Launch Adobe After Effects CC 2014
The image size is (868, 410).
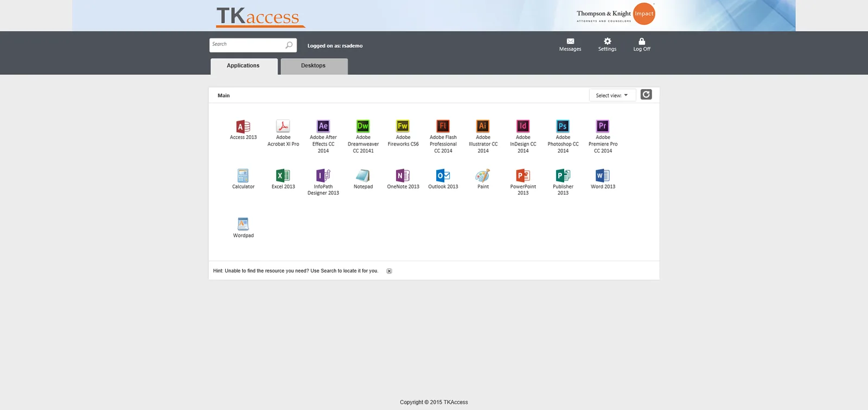pos(323,137)
